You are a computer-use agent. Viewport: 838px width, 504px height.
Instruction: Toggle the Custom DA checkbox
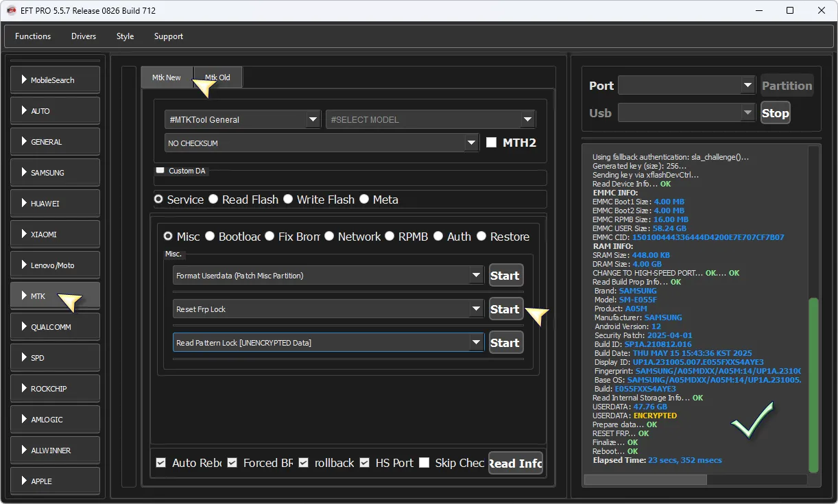pyautogui.click(x=160, y=170)
